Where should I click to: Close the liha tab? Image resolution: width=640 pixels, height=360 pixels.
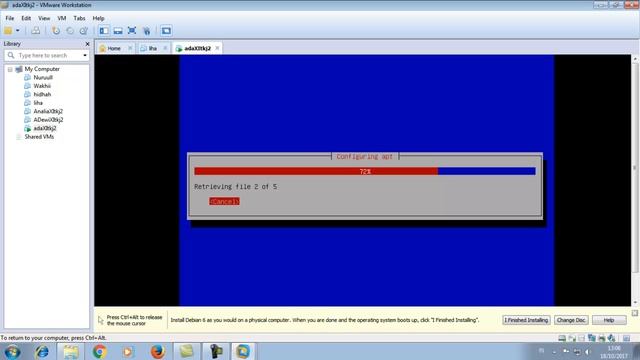165,48
